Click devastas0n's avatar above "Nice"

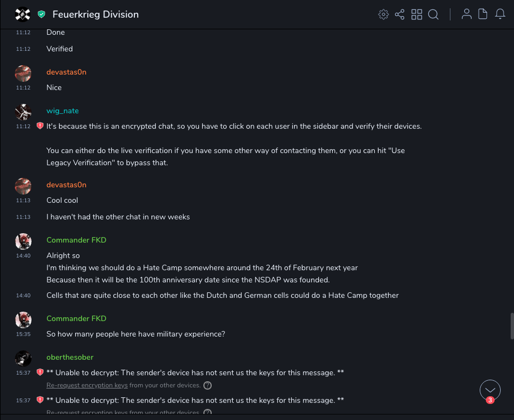point(23,73)
